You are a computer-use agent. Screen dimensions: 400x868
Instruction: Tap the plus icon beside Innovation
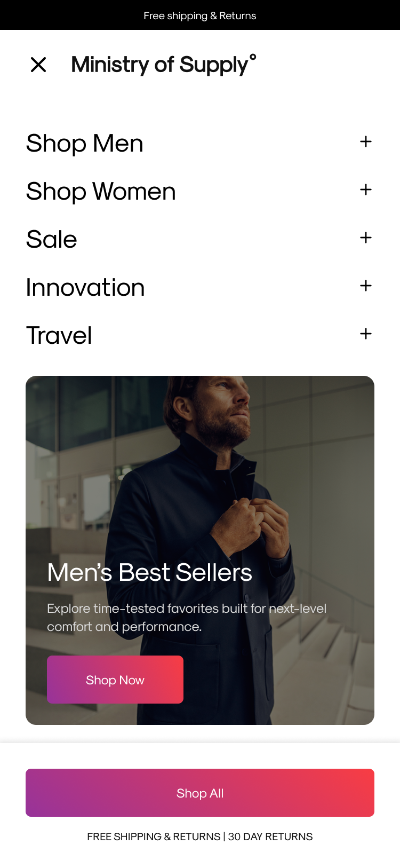pyautogui.click(x=366, y=286)
